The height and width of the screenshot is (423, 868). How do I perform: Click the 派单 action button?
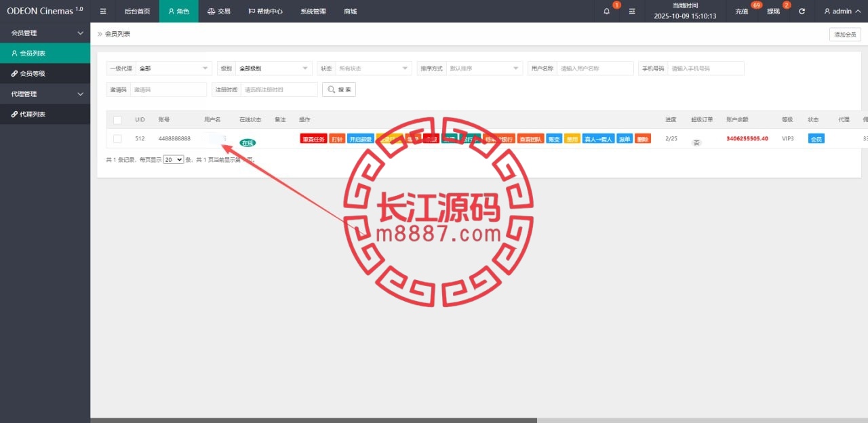coord(625,139)
